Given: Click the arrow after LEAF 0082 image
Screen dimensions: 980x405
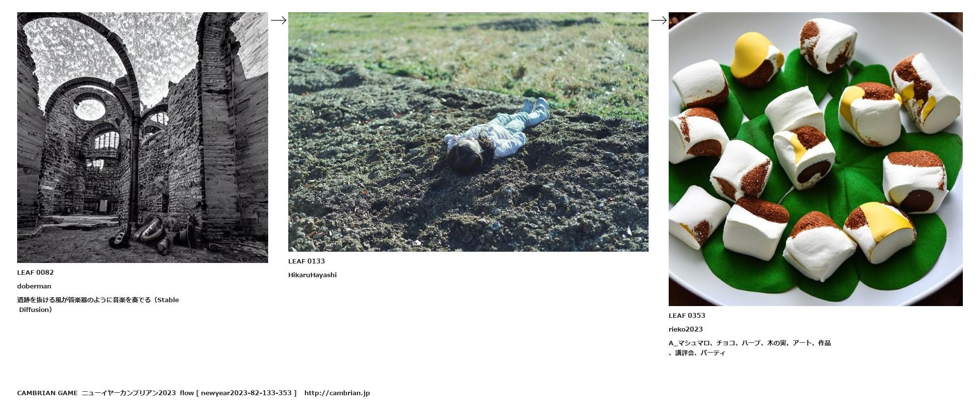Looking at the screenshot, I should point(278,20).
